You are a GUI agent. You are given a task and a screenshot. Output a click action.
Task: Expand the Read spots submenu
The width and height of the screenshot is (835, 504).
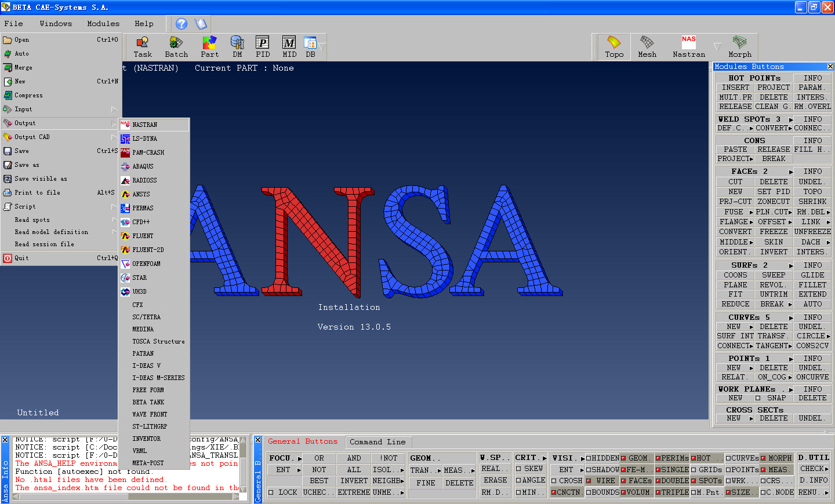point(114,220)
